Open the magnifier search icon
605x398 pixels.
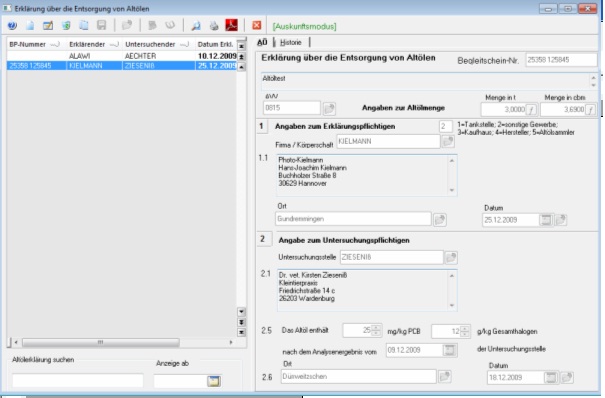tap(196, 26)
